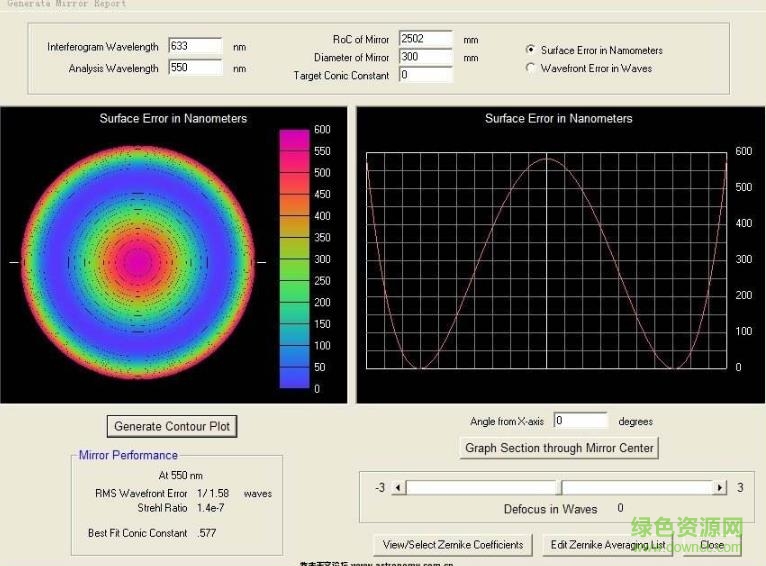Click the magenta center of contour plot
This screenshot has height=566, width=766.
click(137, 262)
